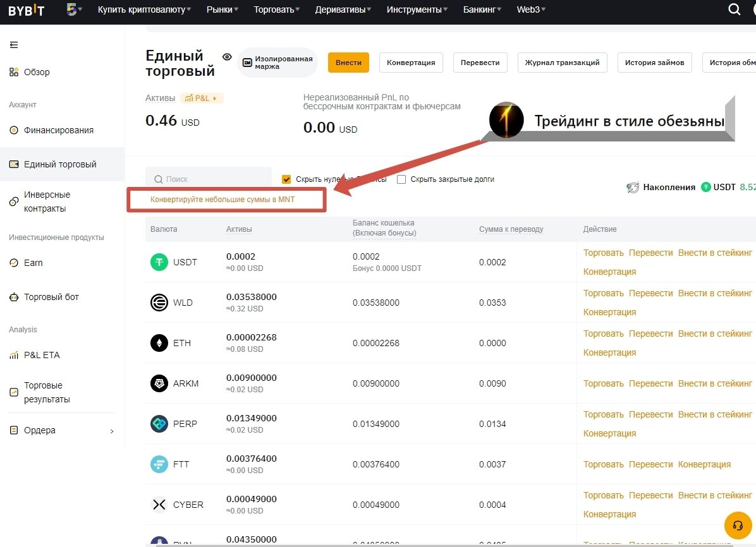756x547 pixels.
Task: Open the 5th anniversary badge icon
Action: (x=71, y=9)
